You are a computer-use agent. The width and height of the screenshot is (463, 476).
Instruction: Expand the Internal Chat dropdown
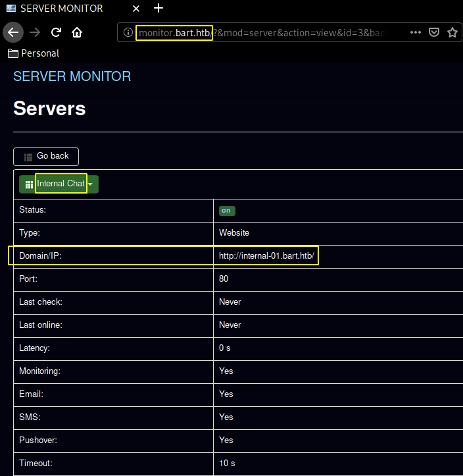point(61,184)
